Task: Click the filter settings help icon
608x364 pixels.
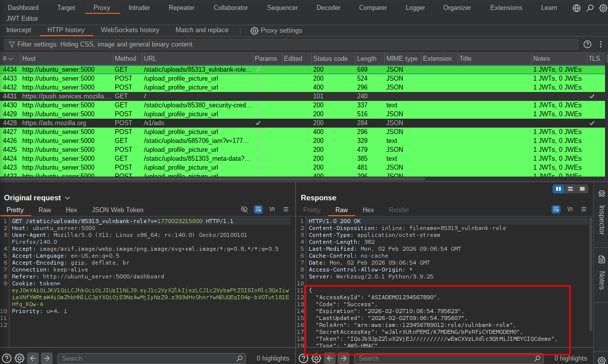Action: pos(587,45)
